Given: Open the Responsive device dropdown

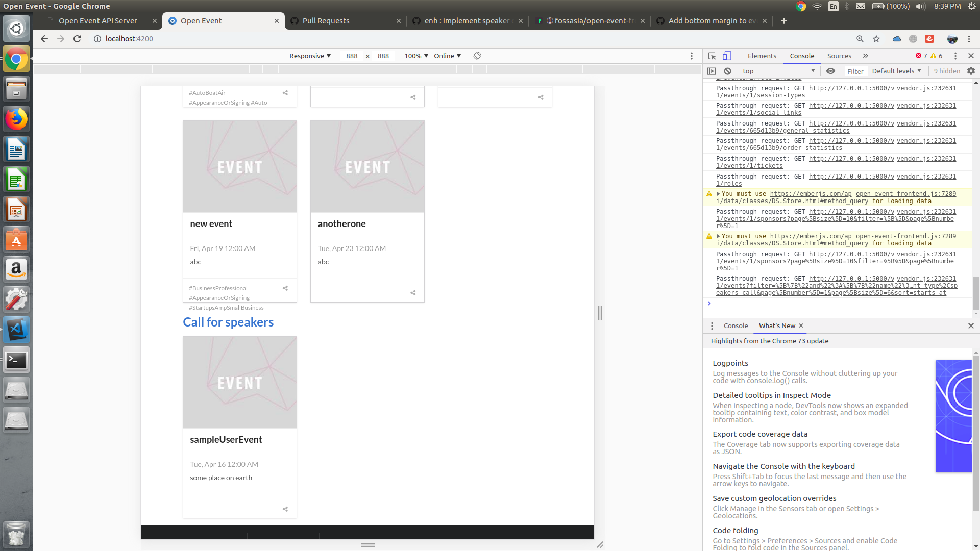Looking at the screenshot, I should tap(310, 56).
